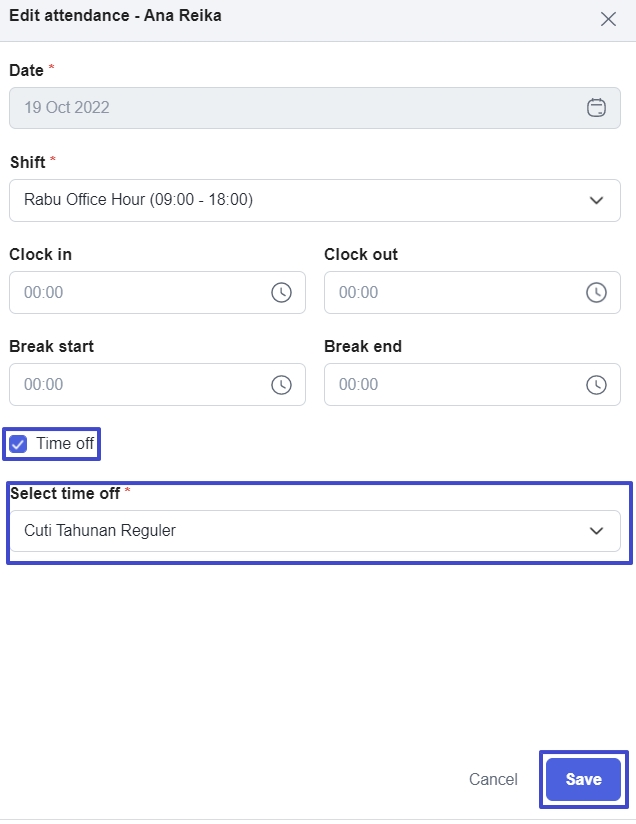Viewport: 636px width, 824px height.
Task: Expand the Select time off chevron arrow
Action: click(597, 531)
